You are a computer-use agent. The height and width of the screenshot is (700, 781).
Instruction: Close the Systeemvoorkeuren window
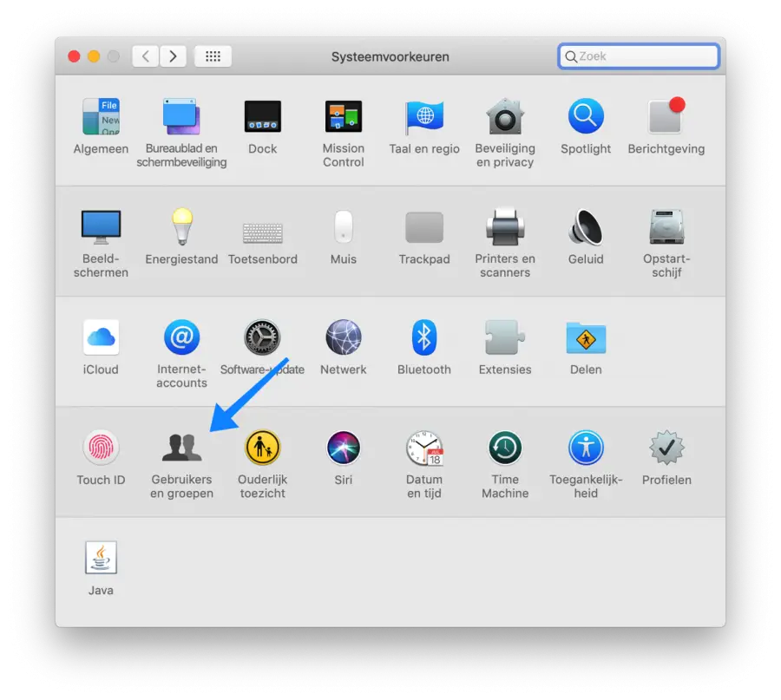(x=75, y=56)
